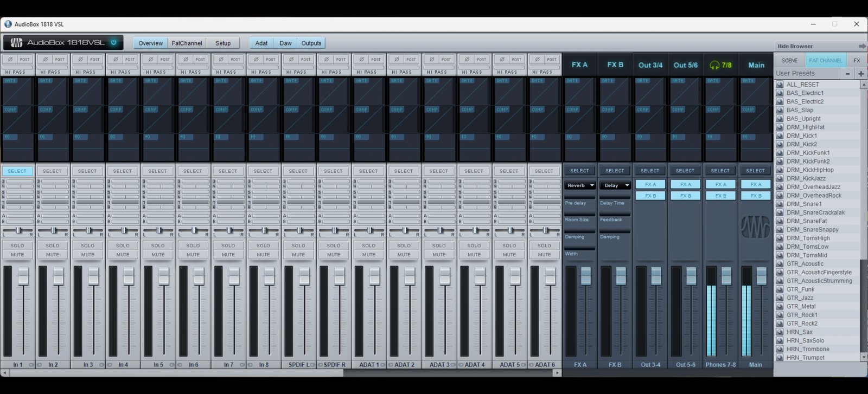
Task: Select the Main output channel
Action: 755,171
